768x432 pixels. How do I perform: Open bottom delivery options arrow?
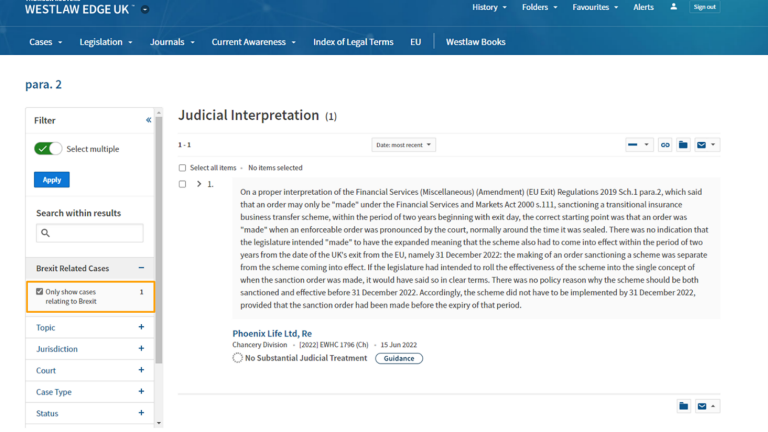(713, 406)
